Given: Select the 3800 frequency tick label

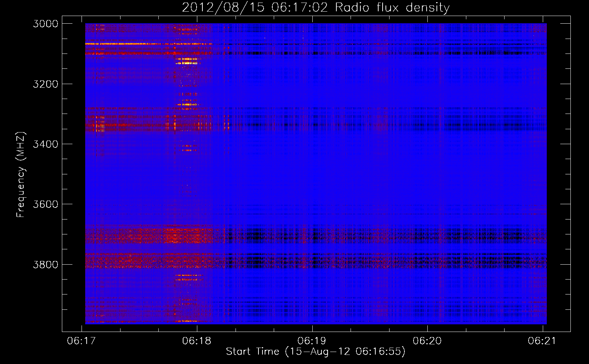Looking at the screenshot, I should click(46, 264).
